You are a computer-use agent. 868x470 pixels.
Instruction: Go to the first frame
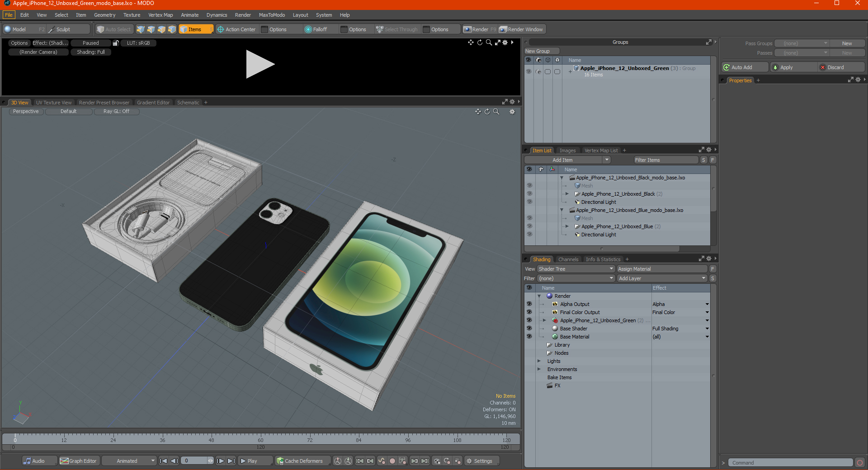click(164, 461)
